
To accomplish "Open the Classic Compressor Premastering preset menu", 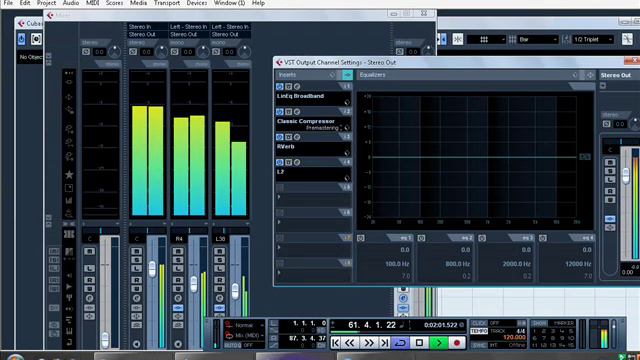I will pyautogui.click(x=325, y=128).
